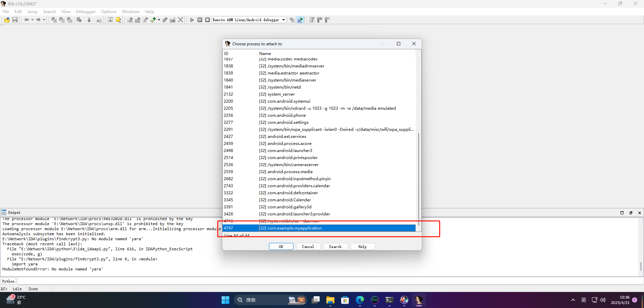Click the X undefine/delete toolbar icon
Image resolution: width=644 pixels, height=308 pixels.
[181, 20]
